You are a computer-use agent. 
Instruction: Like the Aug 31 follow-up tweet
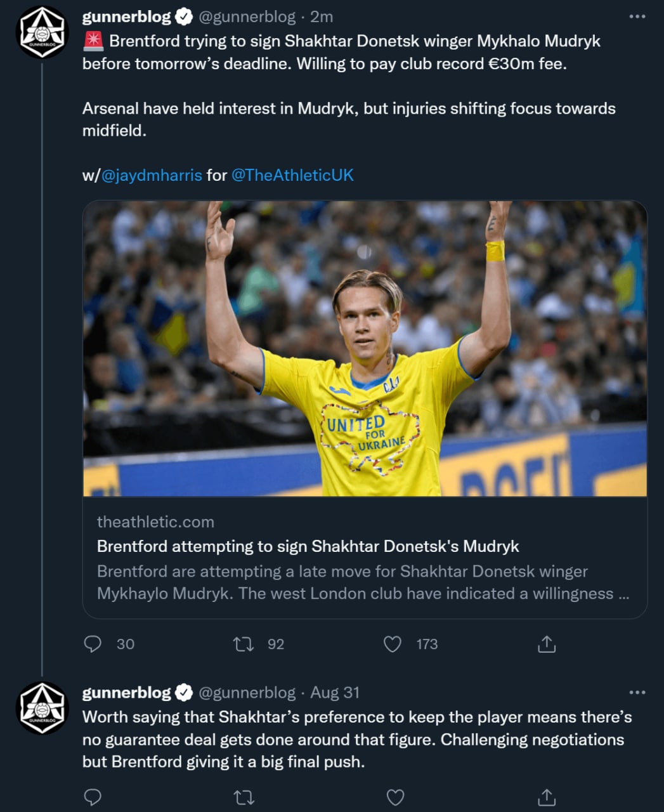395,797
